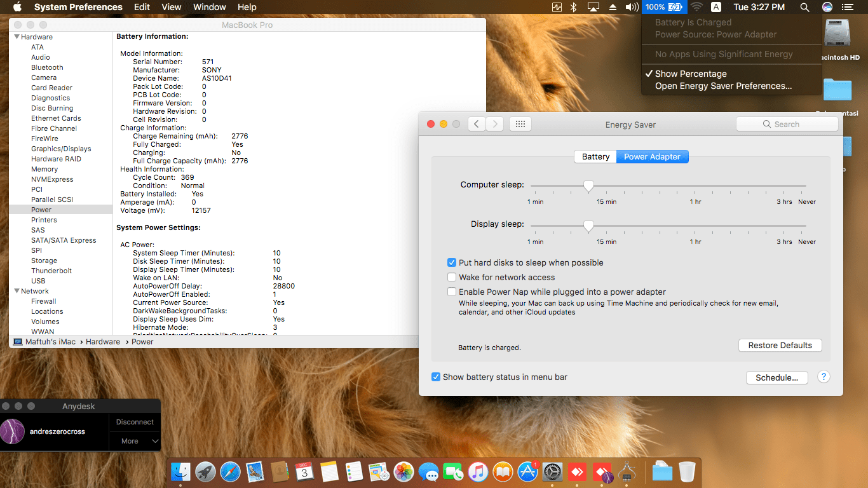Open the Bluetooth menu bar icon

[x=573, y=7]
